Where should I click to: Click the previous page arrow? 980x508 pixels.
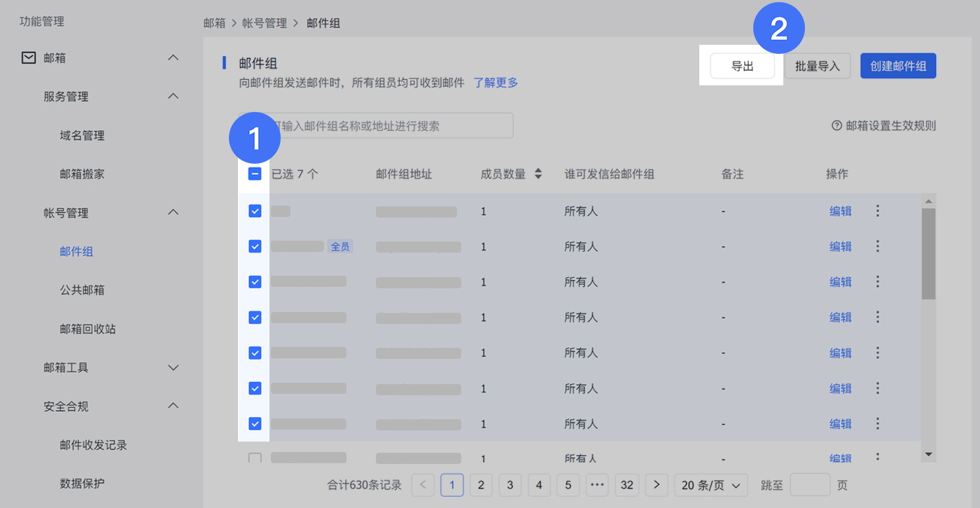tap(423, 485)
